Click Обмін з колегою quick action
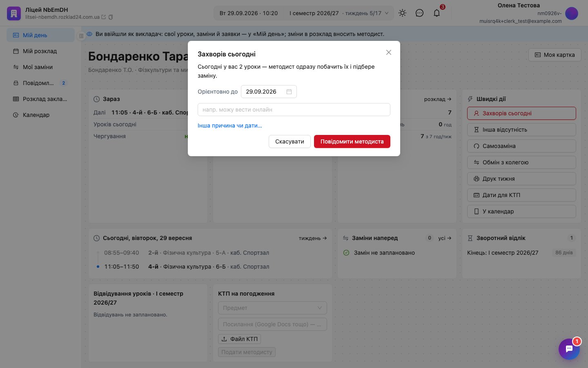The width and height of the screenshot is (588, 368). tap(521, 162)
